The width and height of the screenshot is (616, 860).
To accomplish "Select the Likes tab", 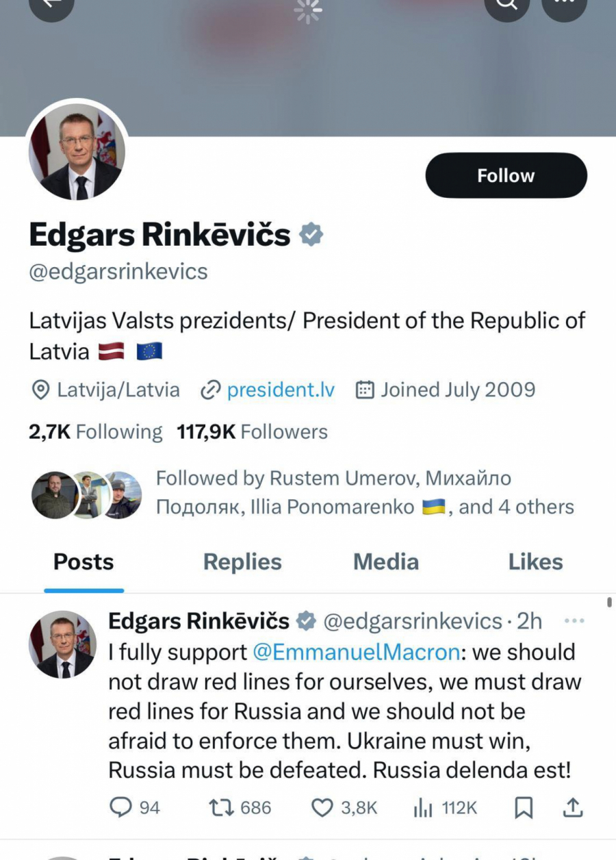I will pos(536,561).
